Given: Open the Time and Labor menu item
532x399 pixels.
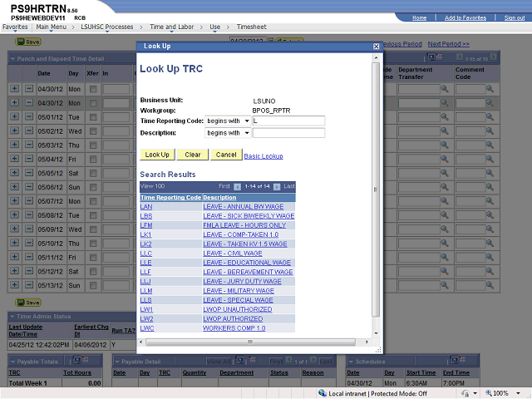Looking at the screenshot, I should click(x=171, y=27).
